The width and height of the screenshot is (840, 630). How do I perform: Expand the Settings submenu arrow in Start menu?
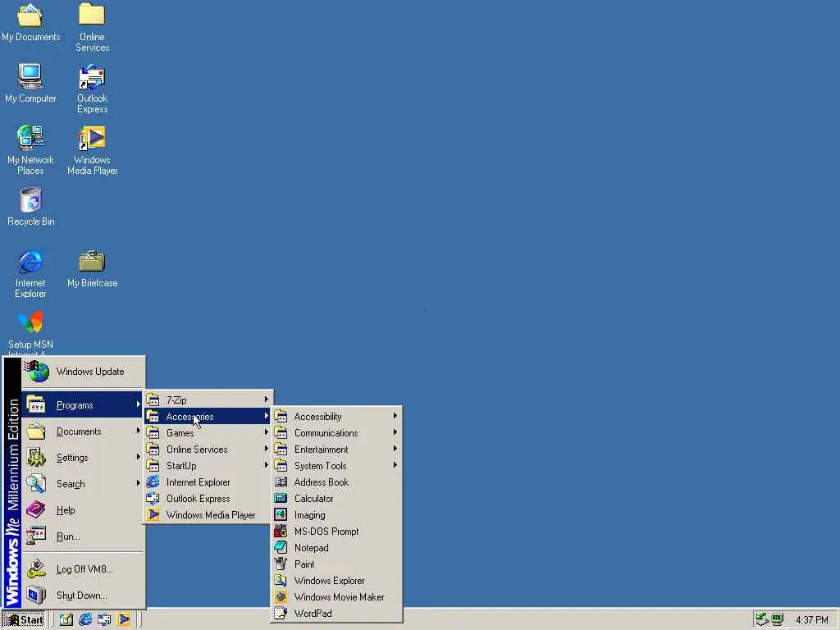(138, 457)
